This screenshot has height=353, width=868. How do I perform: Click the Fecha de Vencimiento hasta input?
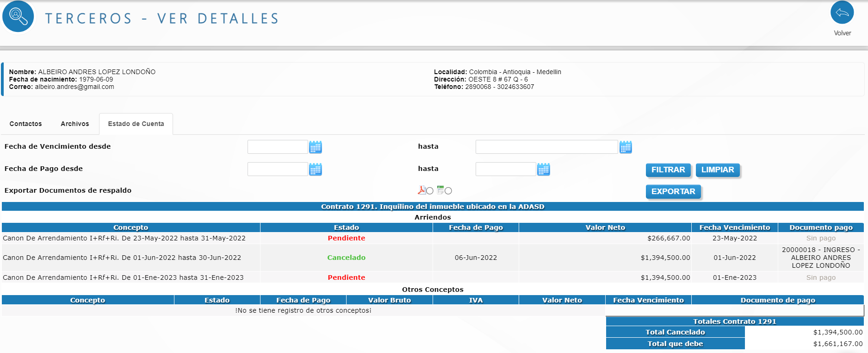point(546,147)
